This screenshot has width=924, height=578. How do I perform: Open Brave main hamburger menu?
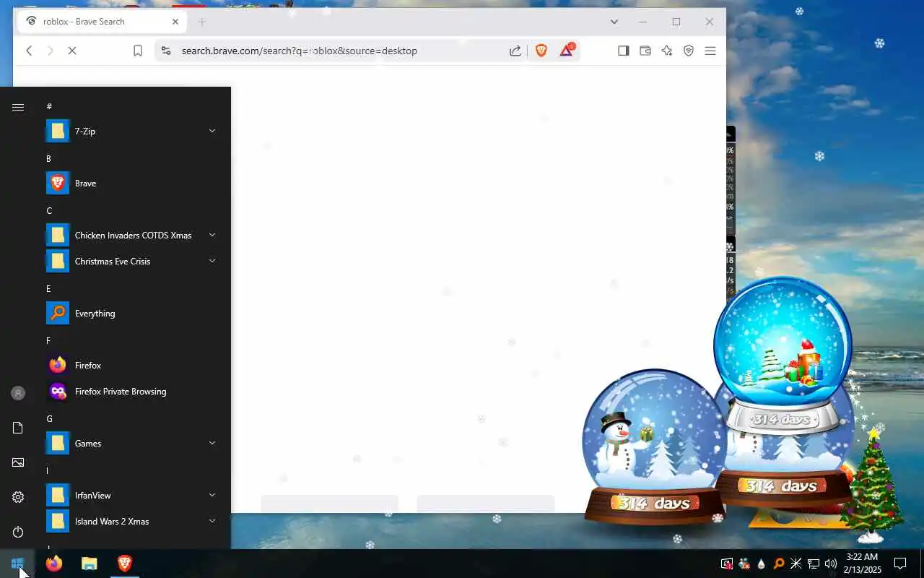[x=710, y=51]
